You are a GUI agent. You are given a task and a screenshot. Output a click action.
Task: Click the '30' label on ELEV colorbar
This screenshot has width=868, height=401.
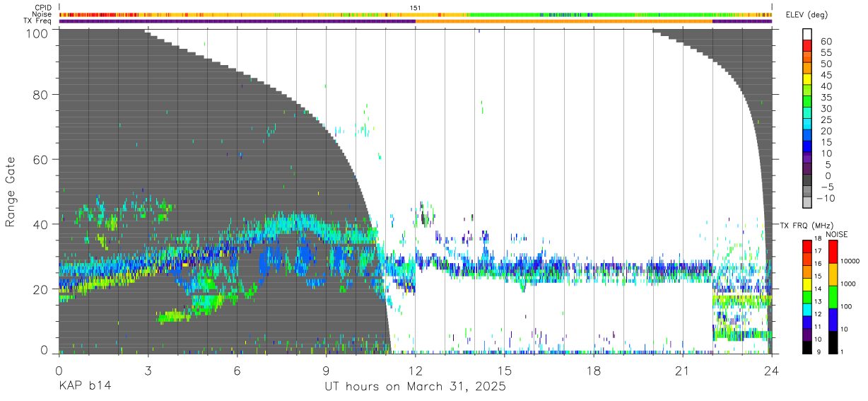(826, 109)
